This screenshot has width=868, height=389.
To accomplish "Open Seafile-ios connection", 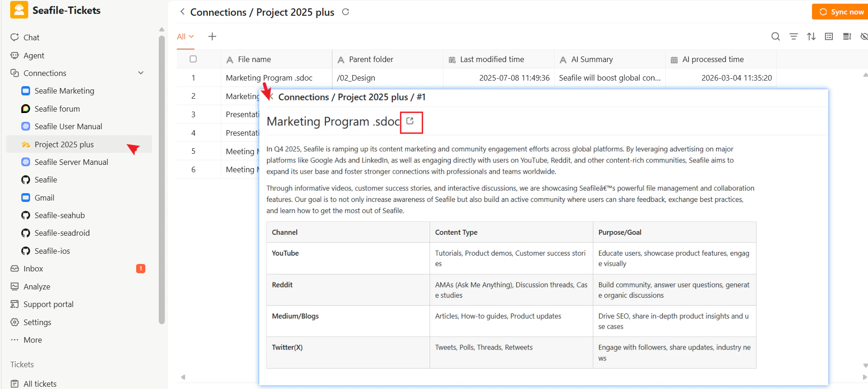I will (52, 251).
